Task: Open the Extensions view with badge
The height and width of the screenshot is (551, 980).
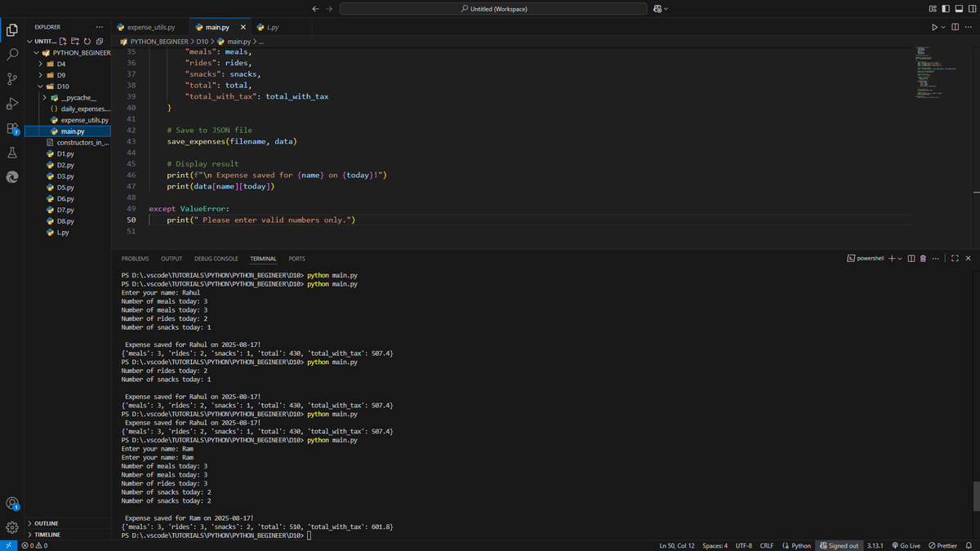Action: pos(12,128)
